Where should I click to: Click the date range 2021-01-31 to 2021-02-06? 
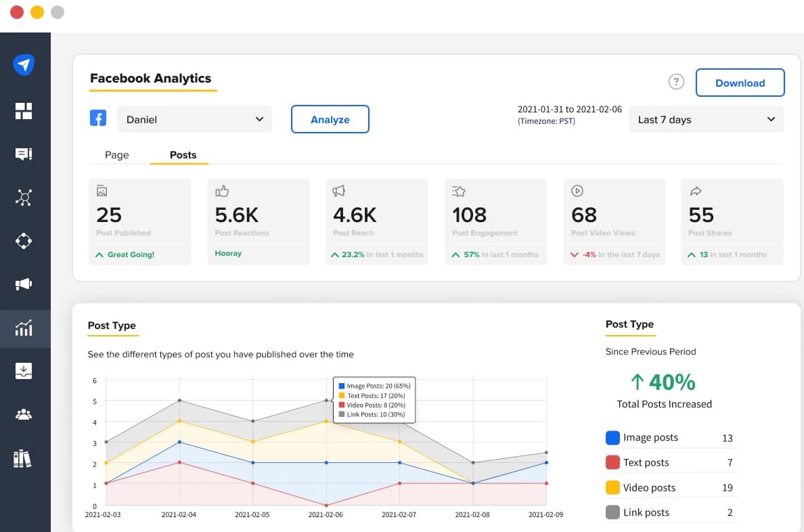[x=570, y=109]
